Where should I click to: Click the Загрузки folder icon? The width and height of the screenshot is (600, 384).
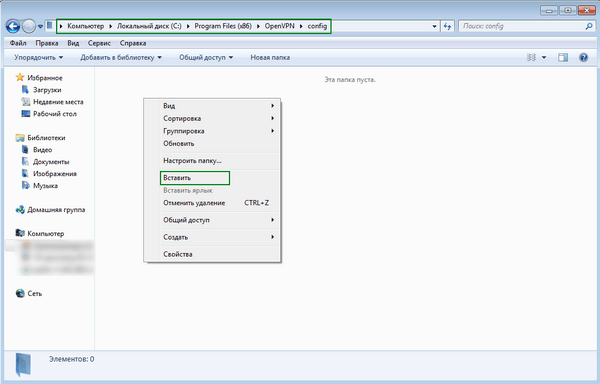coord(25,89)
